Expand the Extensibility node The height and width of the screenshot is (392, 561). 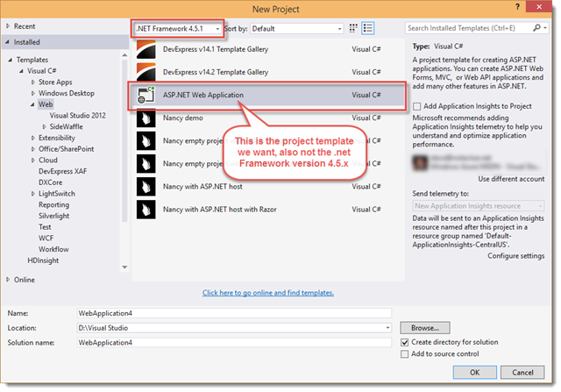[33, 138]
